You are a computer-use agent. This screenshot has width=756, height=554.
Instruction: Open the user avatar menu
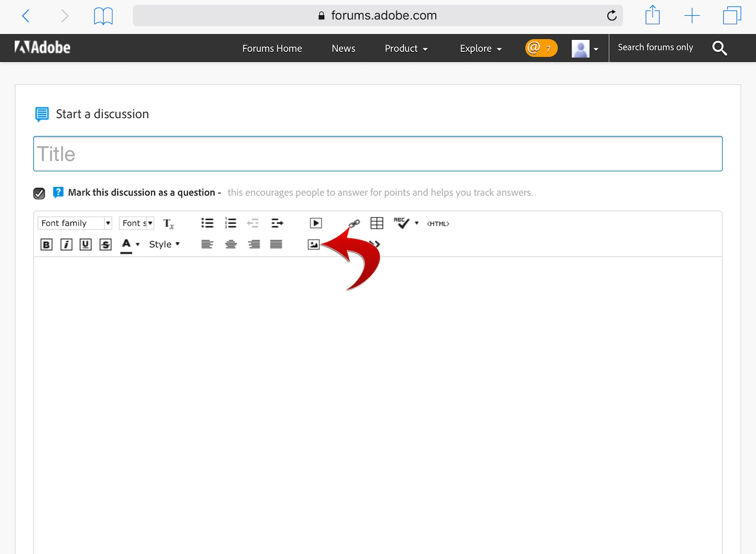(585, 48)
